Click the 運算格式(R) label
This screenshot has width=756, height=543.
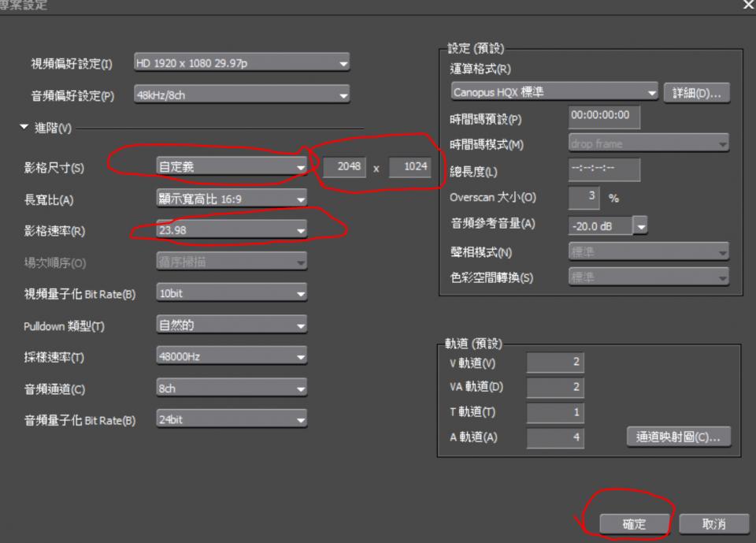[x=480, y=69]
